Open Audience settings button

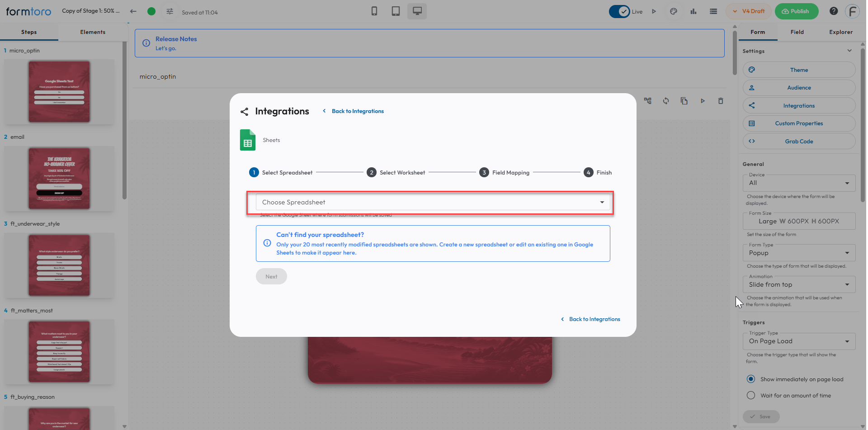tap(799, 88)
